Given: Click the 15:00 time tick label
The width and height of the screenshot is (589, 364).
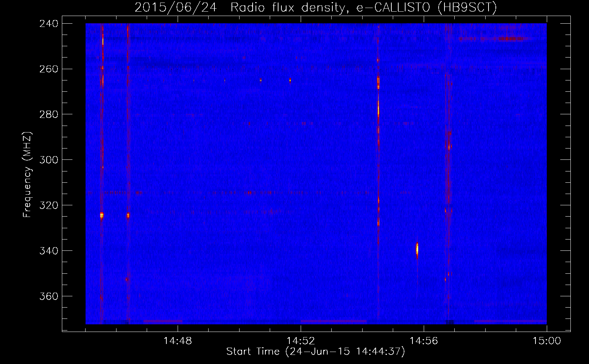Looking at the screenshot, I should 547,341.
